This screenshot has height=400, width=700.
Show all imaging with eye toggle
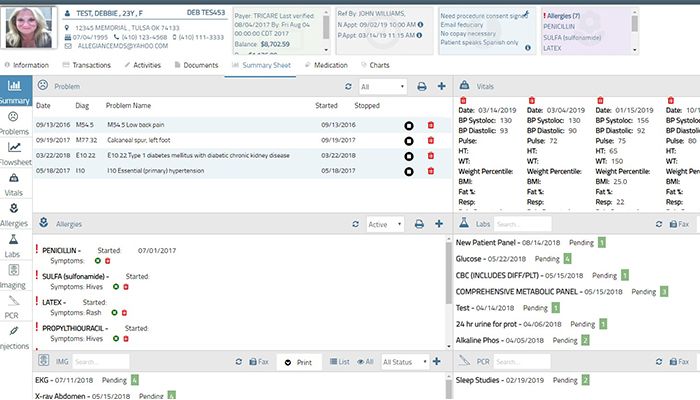[365, 362]
